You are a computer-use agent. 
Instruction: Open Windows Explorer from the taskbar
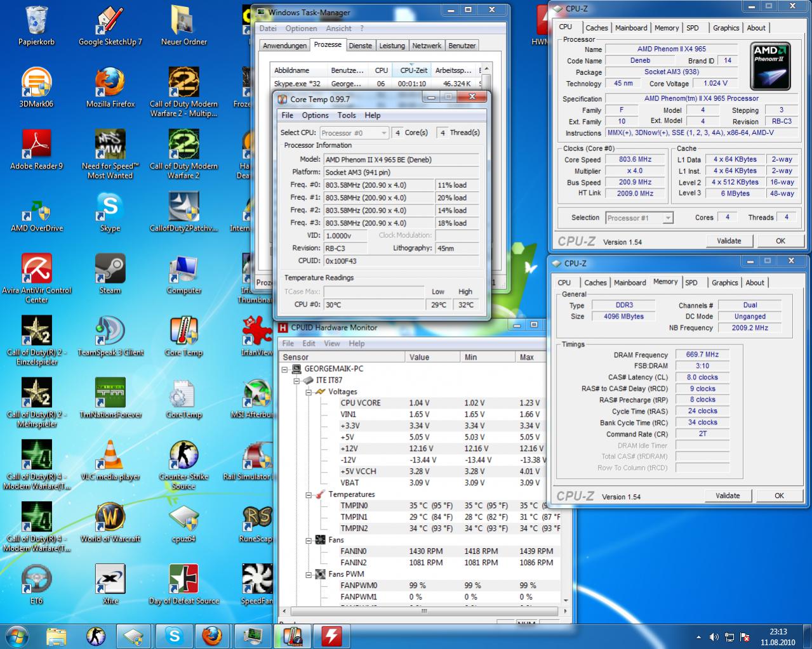pyautogui.click(x=56, y=635)
